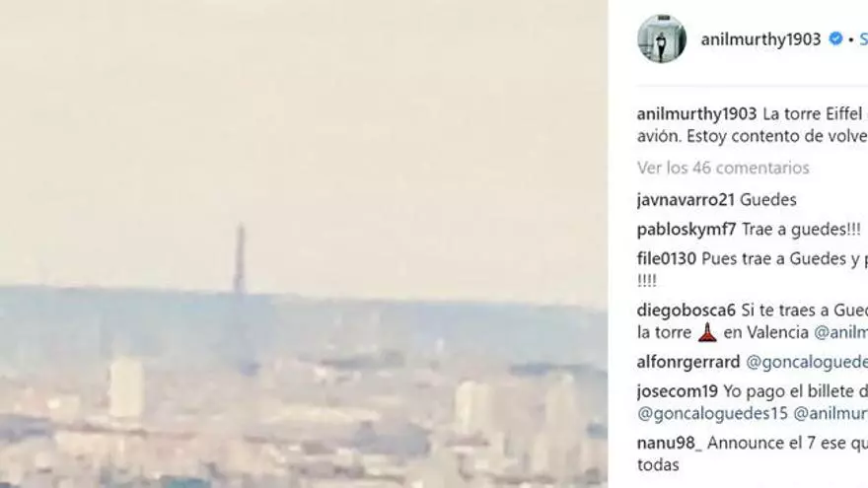Open pabloskymf7 commenter profile
The image size is (868, 488).
click(687, 229)
